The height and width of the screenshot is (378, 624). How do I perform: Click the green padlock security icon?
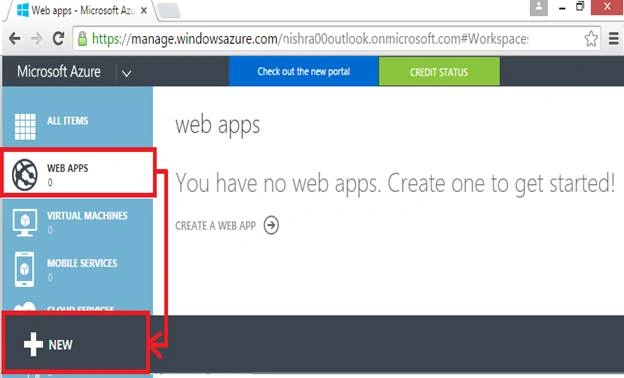(x=82, y=39)
